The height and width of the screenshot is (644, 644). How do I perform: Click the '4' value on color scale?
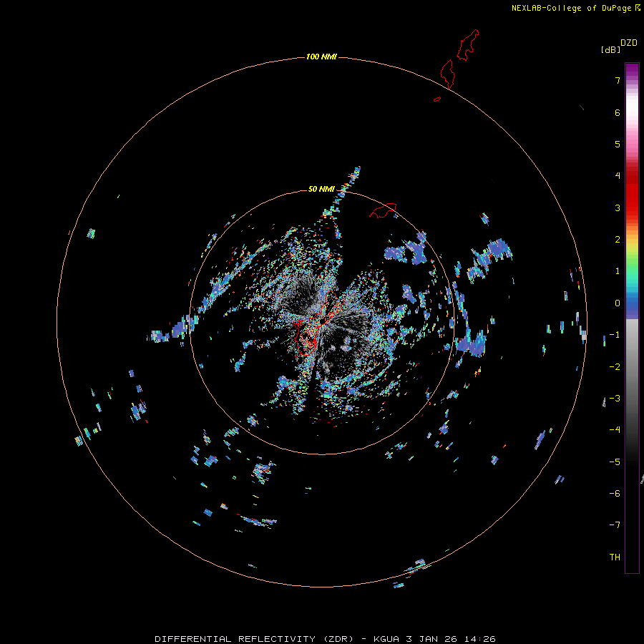pyautogui.click(x=618, y=176)
